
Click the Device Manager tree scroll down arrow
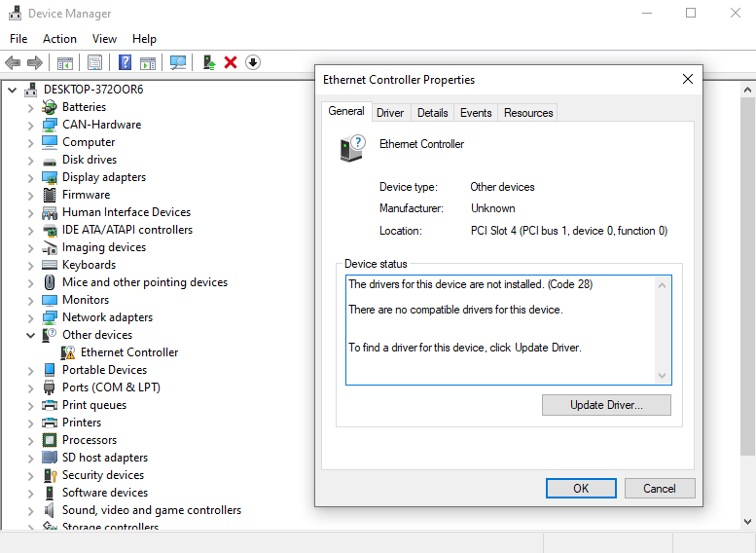click(747, 522)
